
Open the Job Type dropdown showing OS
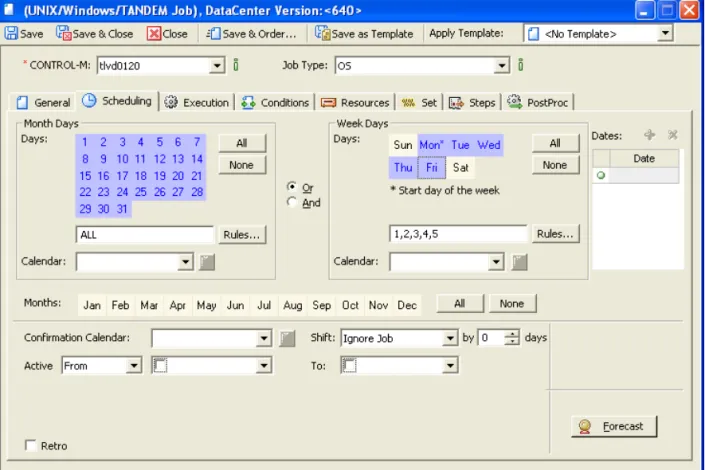501,66
